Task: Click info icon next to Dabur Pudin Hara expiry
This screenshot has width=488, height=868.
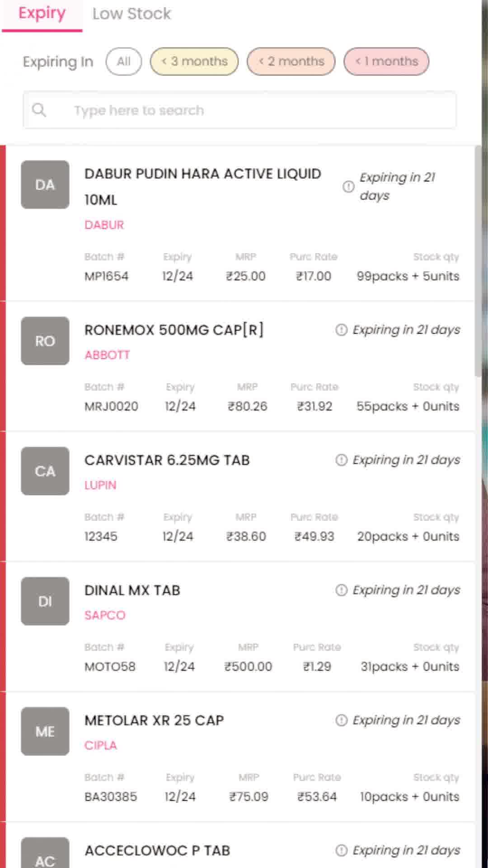Action: point(348,186)
